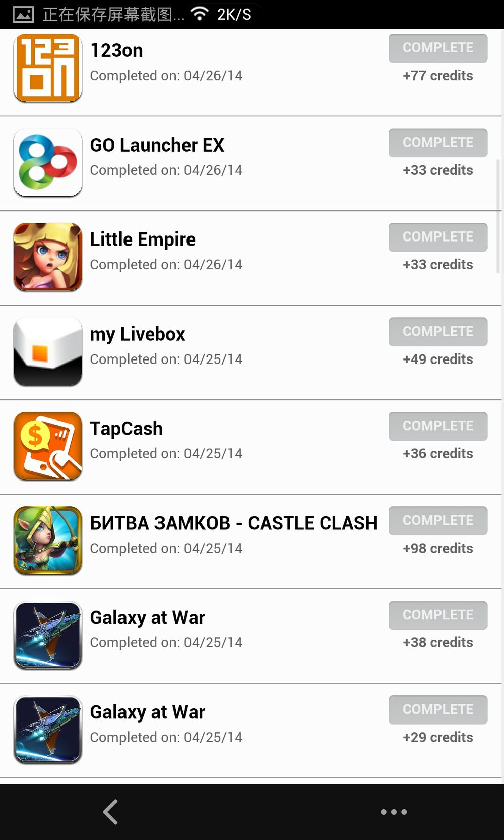Tap the screenshot saving notification icon

pos(23,14)
